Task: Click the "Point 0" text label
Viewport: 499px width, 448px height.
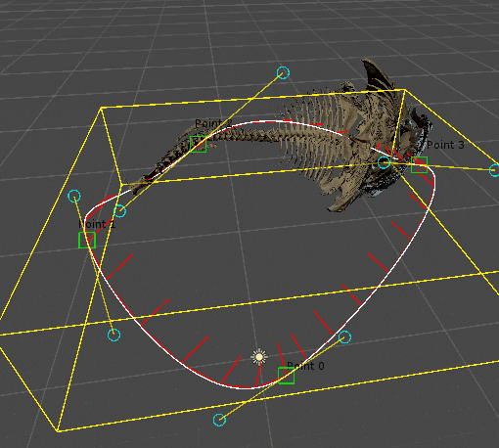Action: 305,366
